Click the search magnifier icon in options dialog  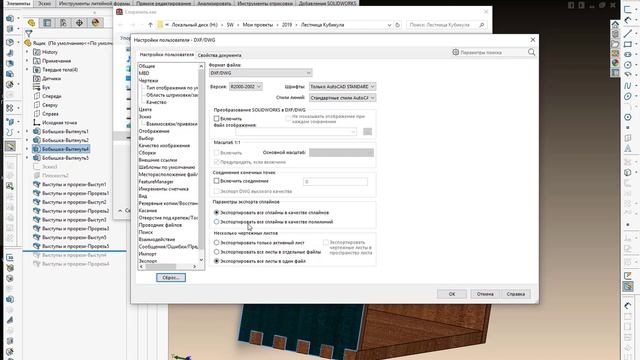pyautogui.click(x=531, y=52)
